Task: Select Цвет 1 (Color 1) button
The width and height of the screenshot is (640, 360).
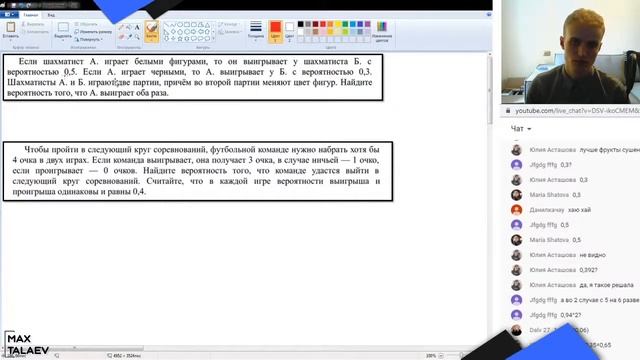Action: point(276,32)
